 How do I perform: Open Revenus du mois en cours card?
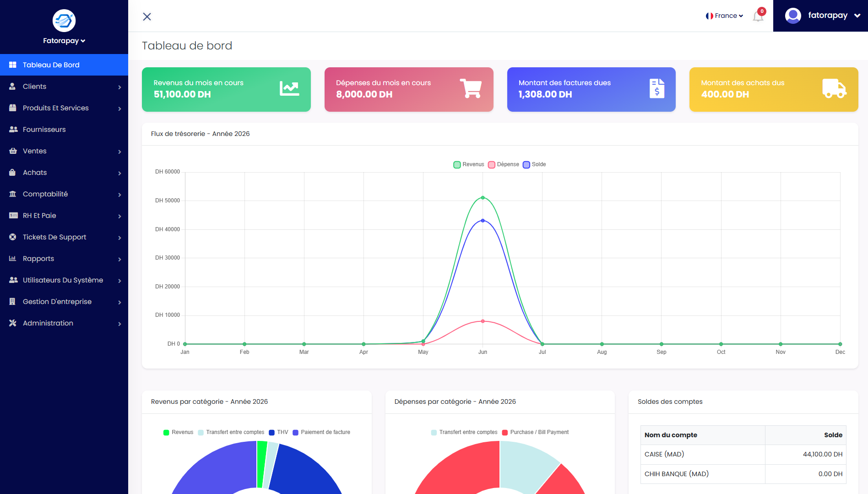[226, 89]
